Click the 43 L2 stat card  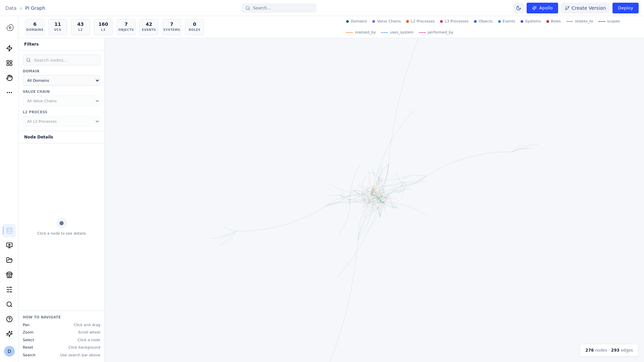(x=80, y=27)
